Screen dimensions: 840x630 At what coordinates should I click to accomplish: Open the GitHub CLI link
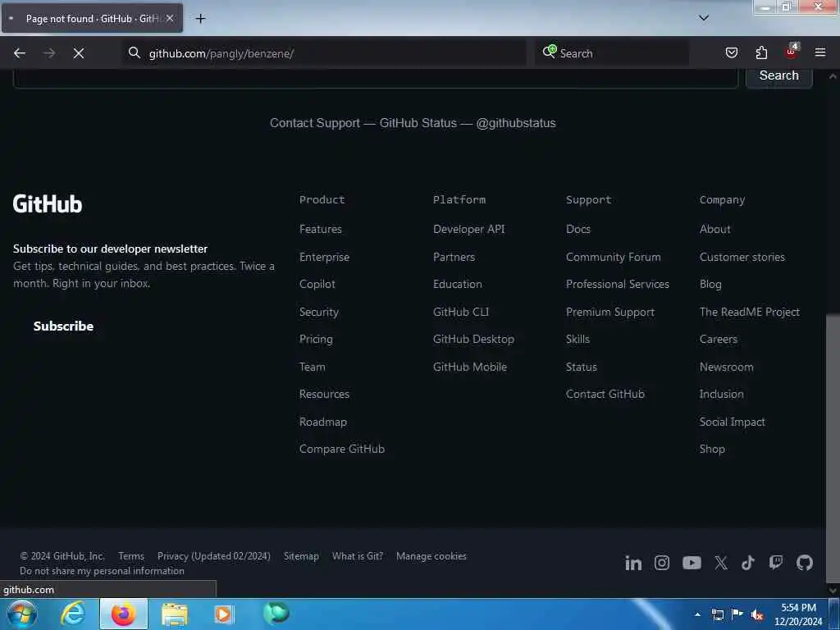461,312
